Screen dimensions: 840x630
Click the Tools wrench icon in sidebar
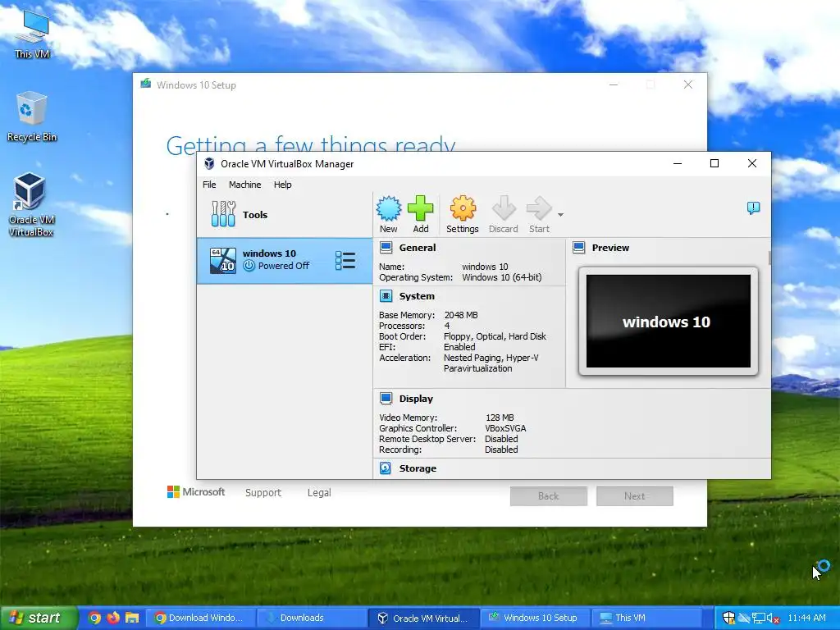coord(223,214)
